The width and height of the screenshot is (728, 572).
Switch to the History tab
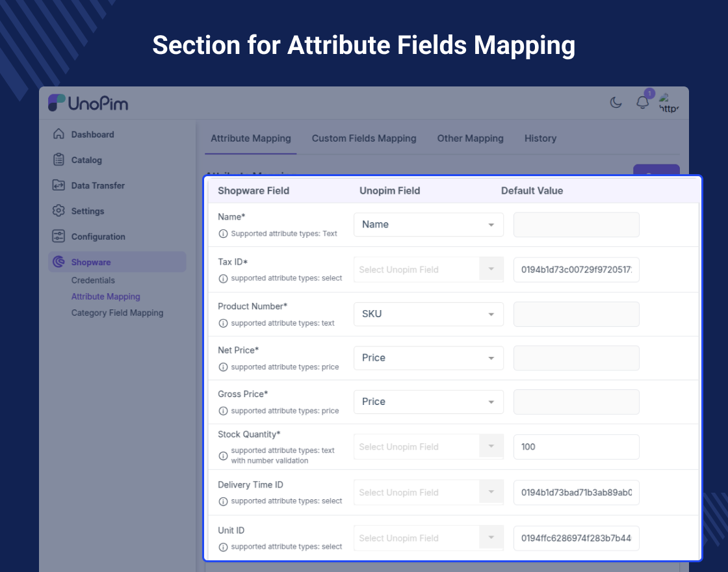tap(540, 138)
